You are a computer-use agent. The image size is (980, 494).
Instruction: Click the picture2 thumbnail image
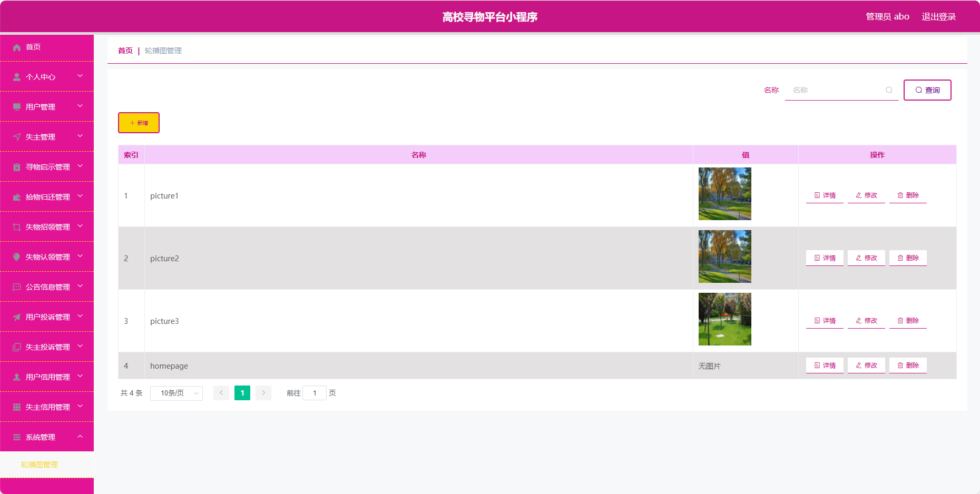(725, 256)
